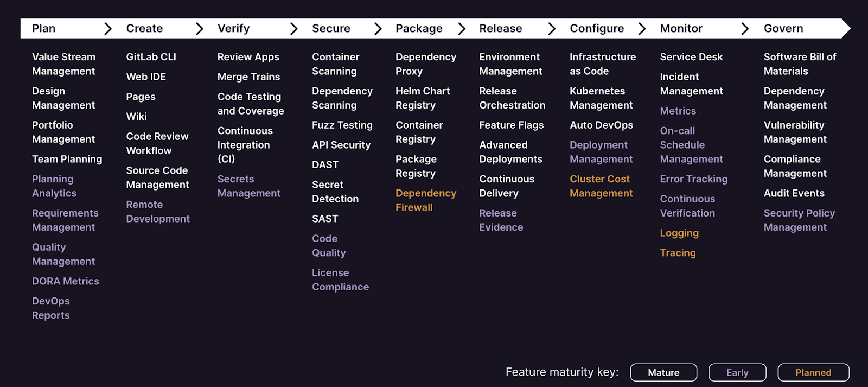Viewport: 868px width, 387px height.
Task: Click the chevron arrow after Configure
Action: (x=642, y=29)
